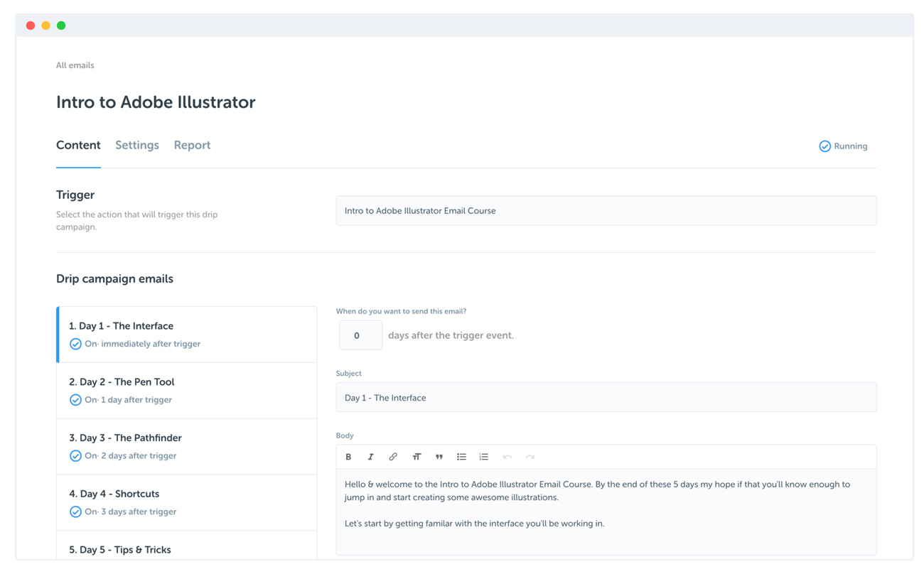Select '2. Day 2 - The Pen Tool' email
The width and height of the screenshot is (924, 569).
(x=187, y=391)
